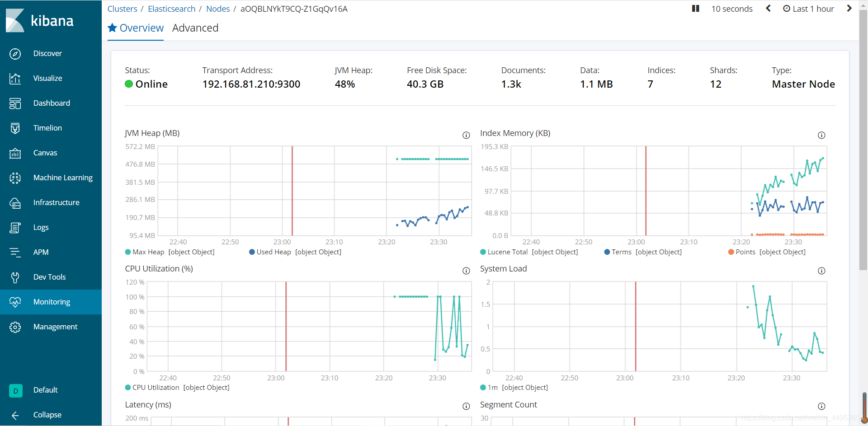The image size is (868, 426).
Task: Go to previous time range arrow
Action: (768, 9)
